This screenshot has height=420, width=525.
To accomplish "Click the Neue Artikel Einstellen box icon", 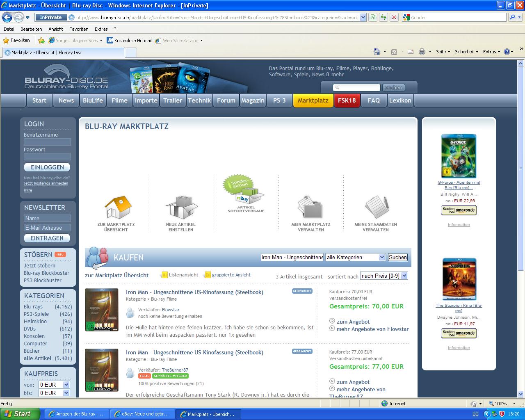I will click(181, 208).
